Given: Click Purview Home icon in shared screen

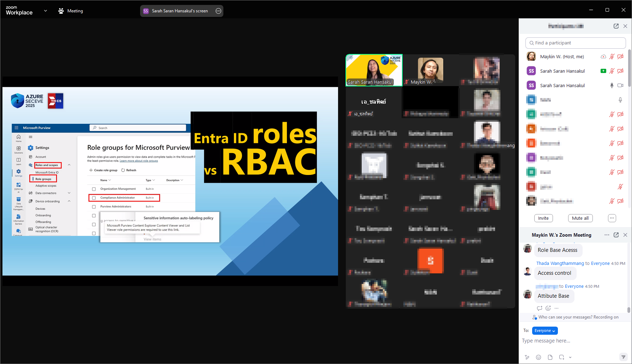Looking at the screenshot, I should [18, 137].
